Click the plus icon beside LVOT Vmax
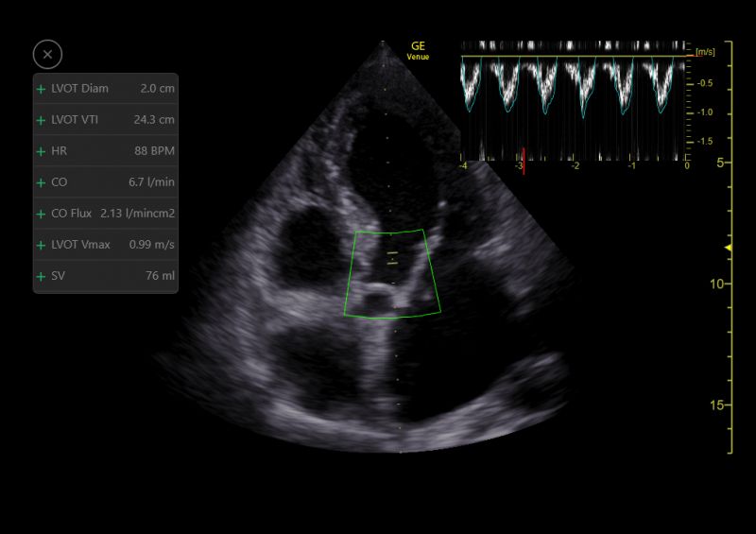Screen dimensions: 756x534 (41, 245)
